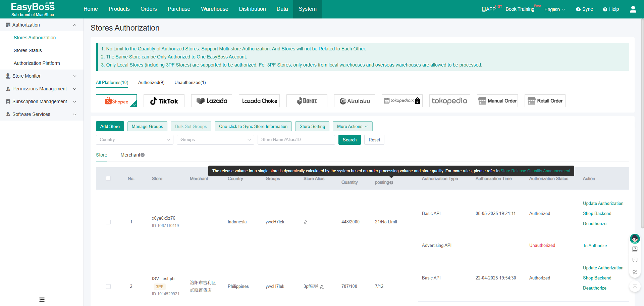Open Book Training in the header
The height and width of the screenshot is (306, 644).
(520, 9)
